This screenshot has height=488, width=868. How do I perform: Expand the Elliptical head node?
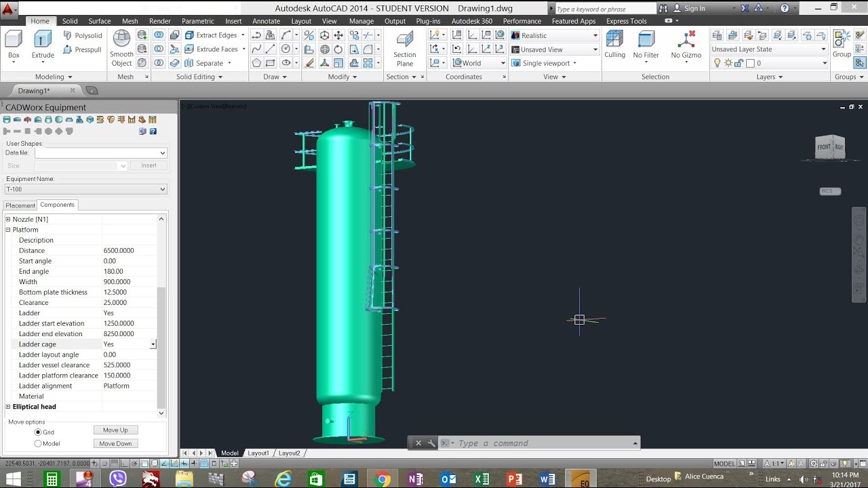pos(8,407)
